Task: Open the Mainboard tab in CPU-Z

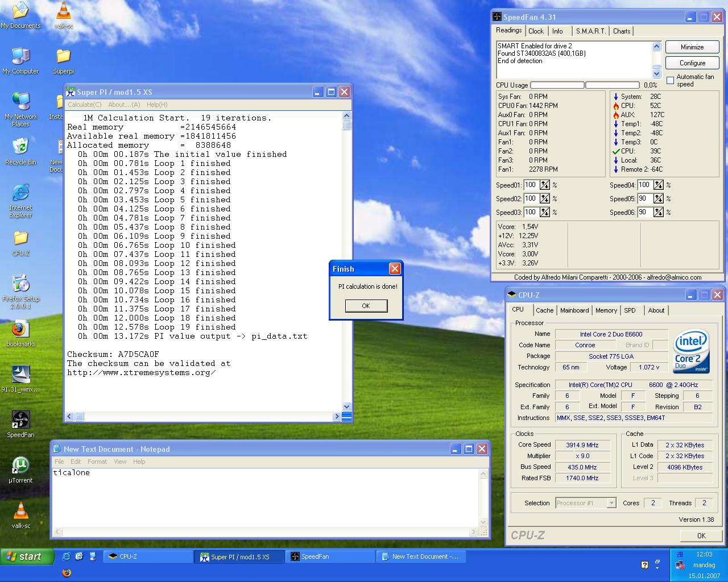Action: point(574,310)
